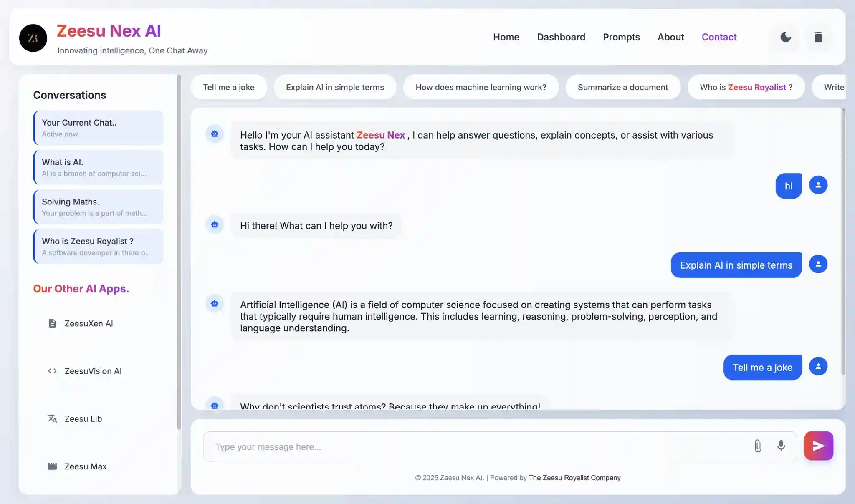Click the 'Conversations' sidebar heading
The width and height of the screenshot is (855, 504).
coord(70,95)
